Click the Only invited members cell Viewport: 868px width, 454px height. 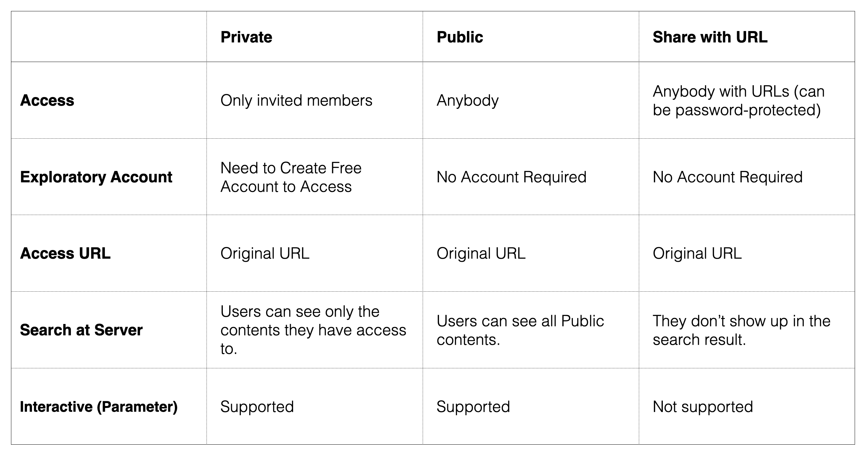click(x=296, y=101)
